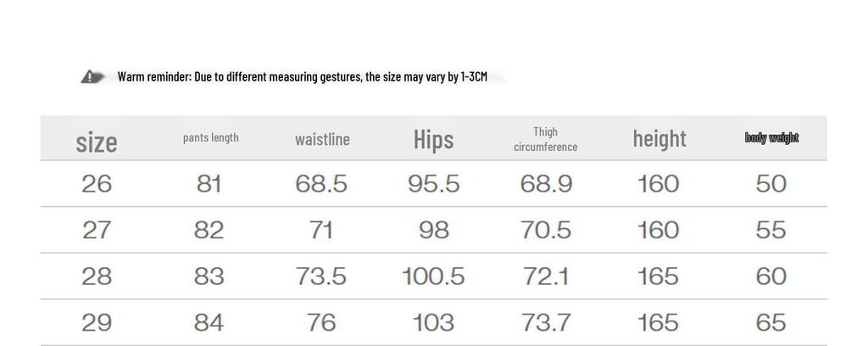Click the size 28 row label
Image resolution: width=868 pixels, height=346 pixels.
[97, 276]
